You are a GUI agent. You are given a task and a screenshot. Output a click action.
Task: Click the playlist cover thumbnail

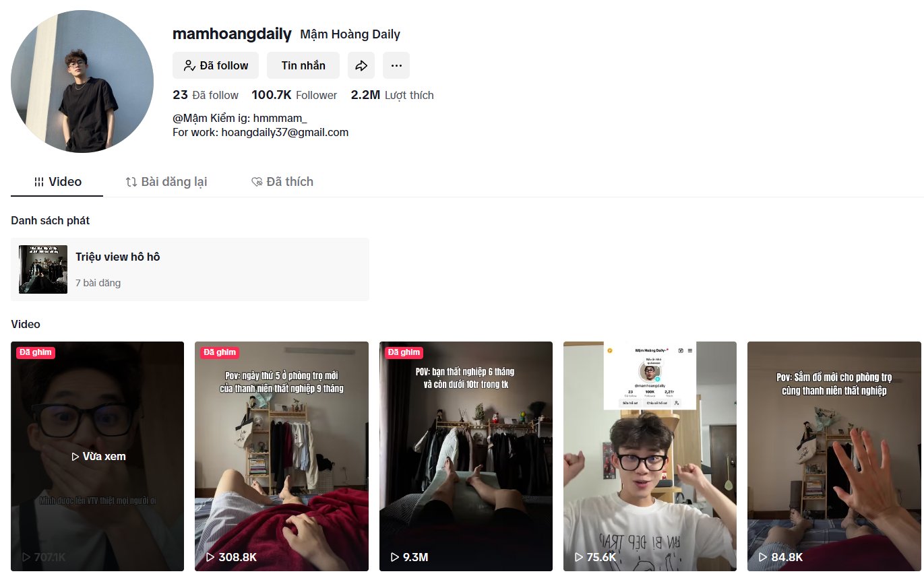[x=43, y=269]
